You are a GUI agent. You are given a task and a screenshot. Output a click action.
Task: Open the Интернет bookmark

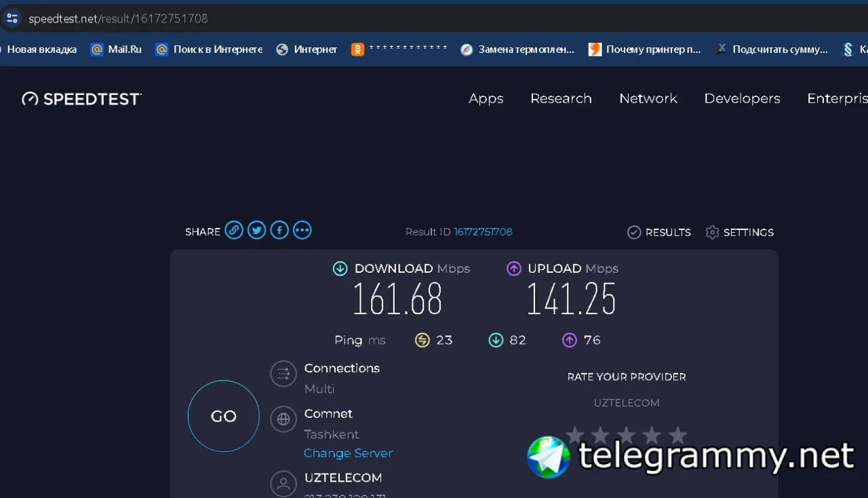tap(307, 49)
